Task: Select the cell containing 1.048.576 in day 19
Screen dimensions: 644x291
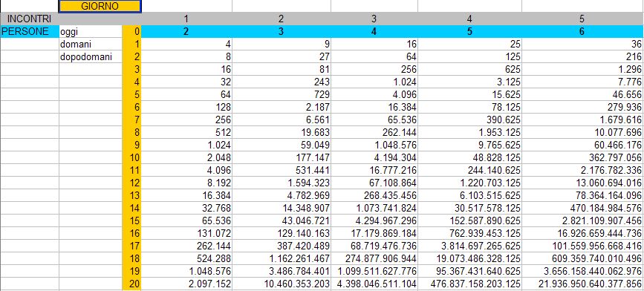Action: [186, 271]
